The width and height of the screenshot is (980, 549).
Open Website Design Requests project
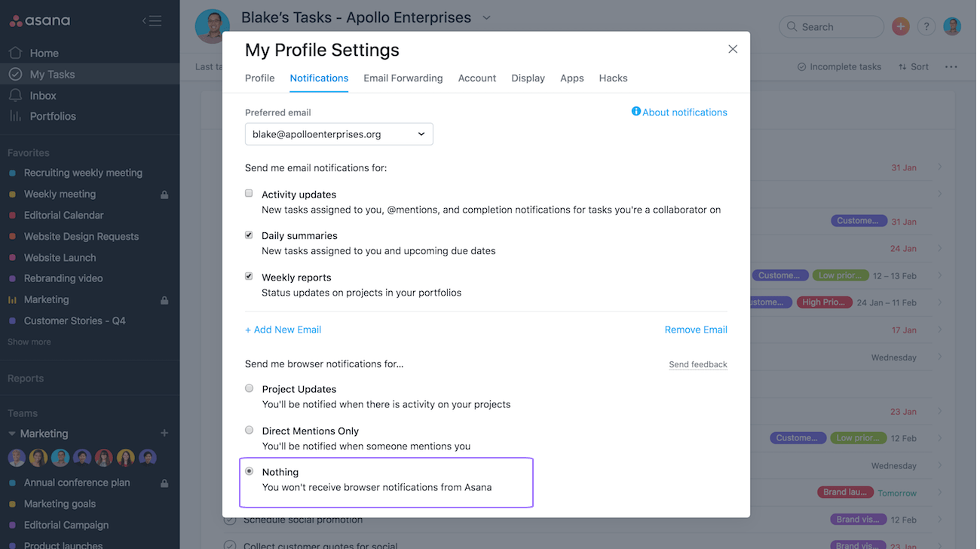point(81,236)
